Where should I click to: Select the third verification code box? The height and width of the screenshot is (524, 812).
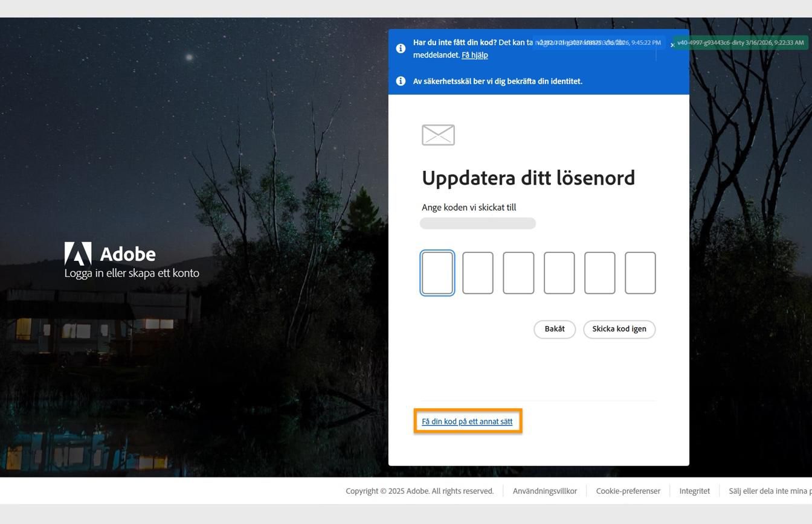click(x=518, y=272)
